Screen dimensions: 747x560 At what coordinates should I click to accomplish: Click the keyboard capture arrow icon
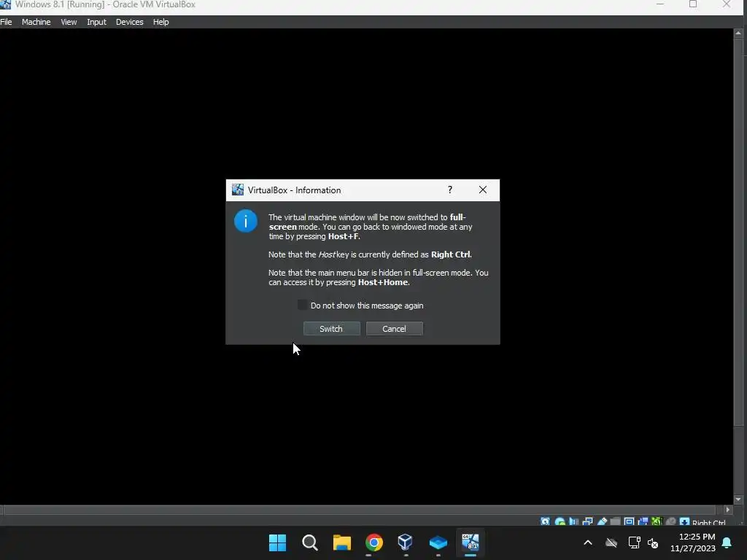pos(684,521)
